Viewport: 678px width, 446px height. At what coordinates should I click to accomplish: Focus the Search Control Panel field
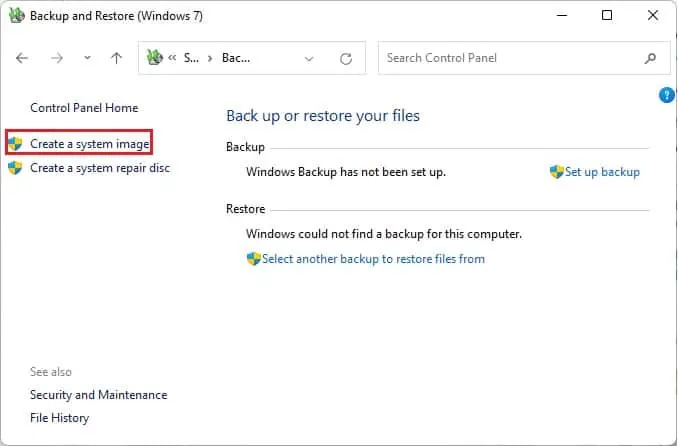coord(524,58)
